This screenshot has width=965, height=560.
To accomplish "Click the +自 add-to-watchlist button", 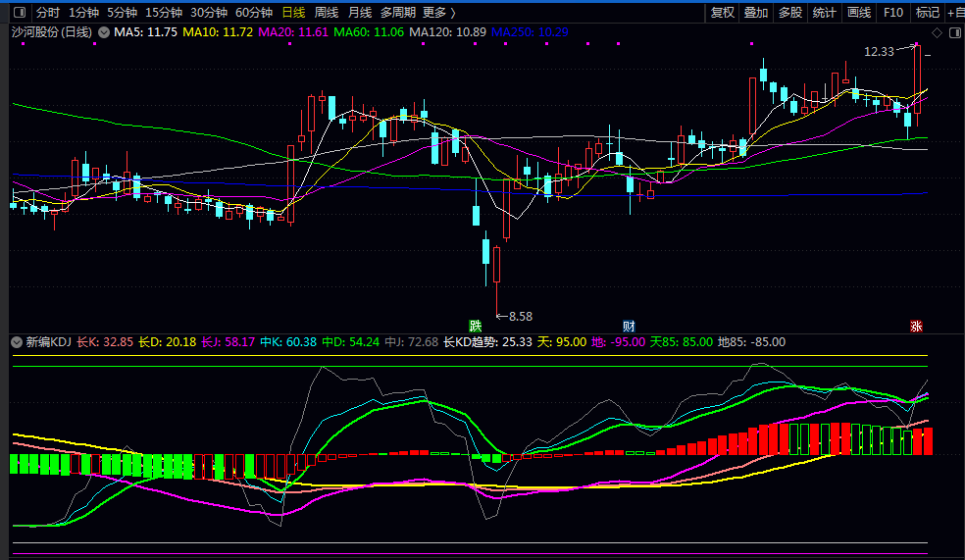I will 954,13.
